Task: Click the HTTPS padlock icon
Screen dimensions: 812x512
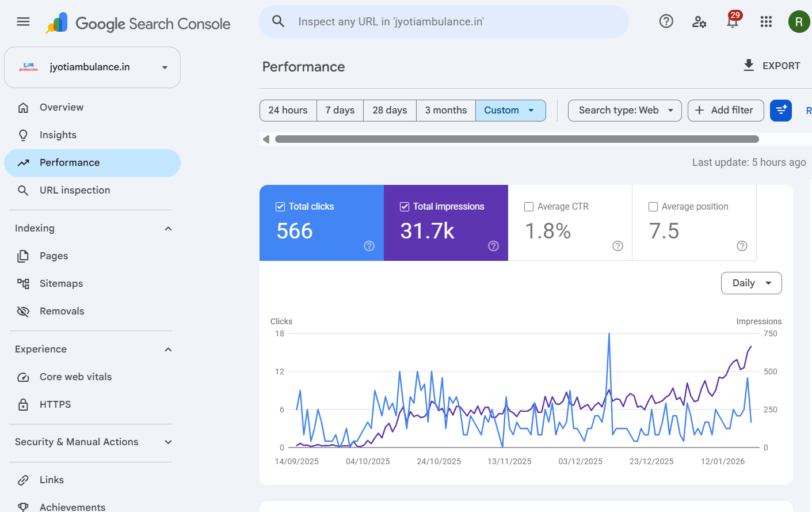Action: click(x=23, y=405)
